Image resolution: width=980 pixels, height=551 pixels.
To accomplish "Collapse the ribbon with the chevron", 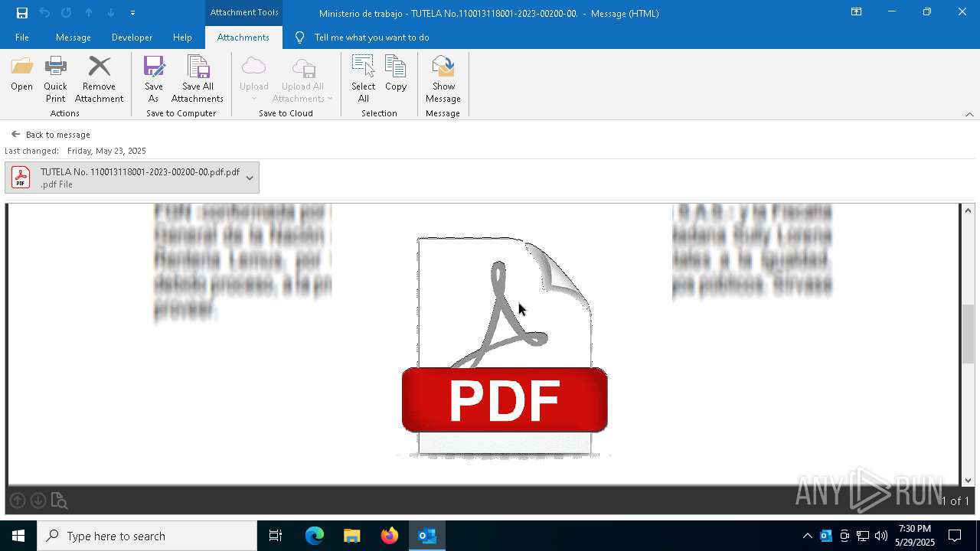I will click(x=969, y=114).
